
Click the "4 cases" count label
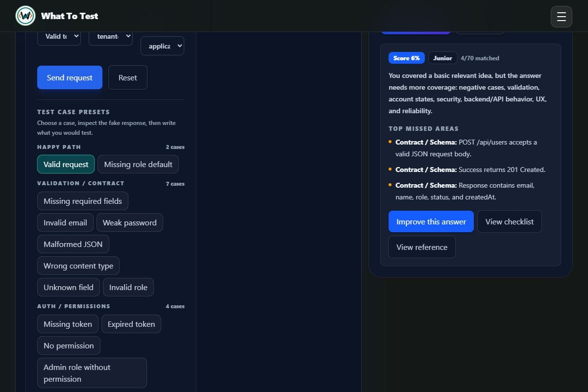[x=175, y=306]
